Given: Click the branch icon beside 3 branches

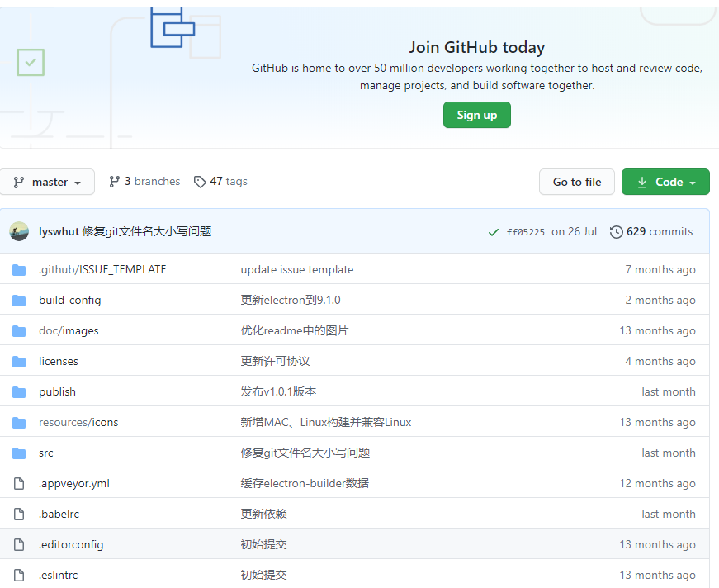Looking at the screenshot, I should pos(114,182).
